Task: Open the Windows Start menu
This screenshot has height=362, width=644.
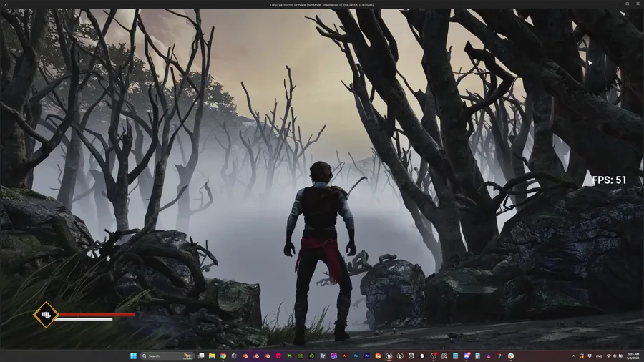Action: (x=134, y=356)
